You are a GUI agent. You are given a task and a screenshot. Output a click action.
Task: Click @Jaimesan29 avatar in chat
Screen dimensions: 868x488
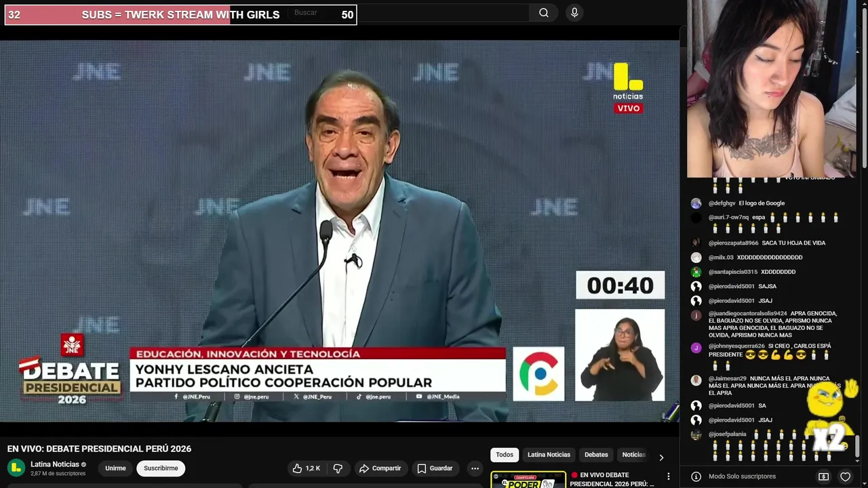pyautogui.click(x=696, y=380)
